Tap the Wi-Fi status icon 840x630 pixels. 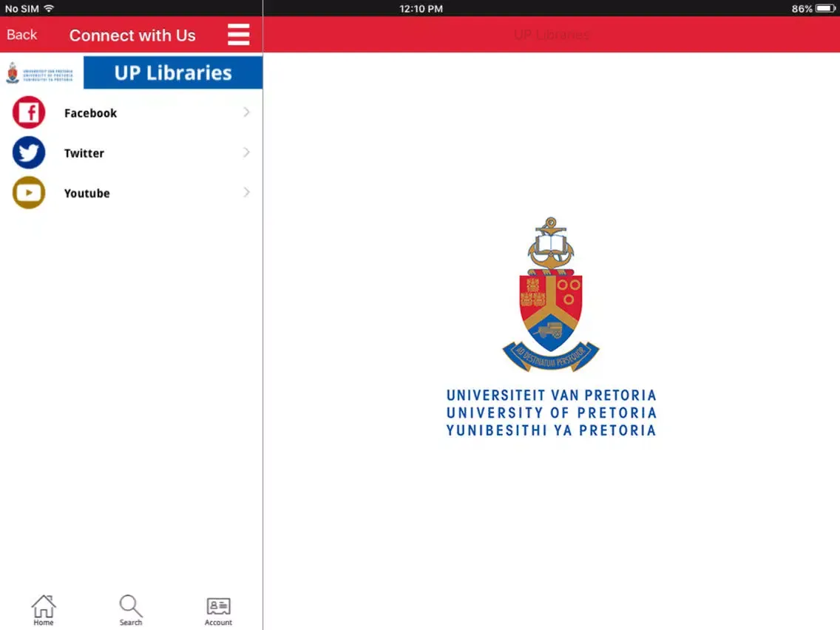click(x=49, y=8)
